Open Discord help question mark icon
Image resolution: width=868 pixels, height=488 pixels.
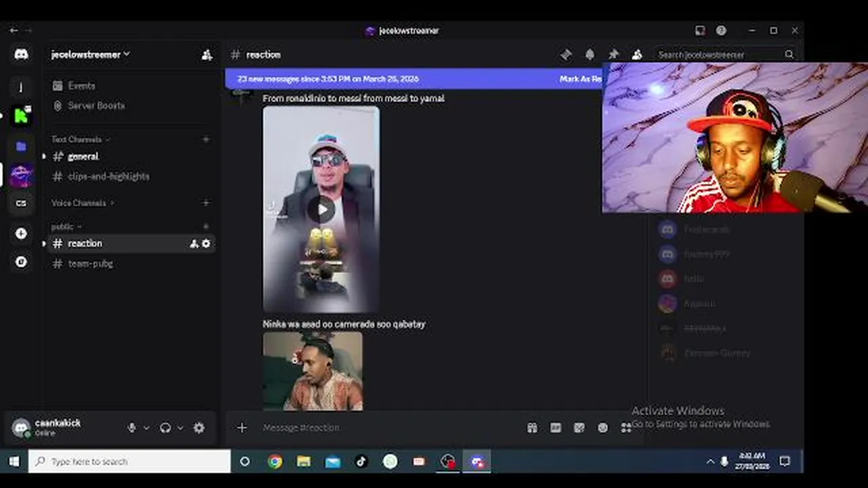pos(721,30)
